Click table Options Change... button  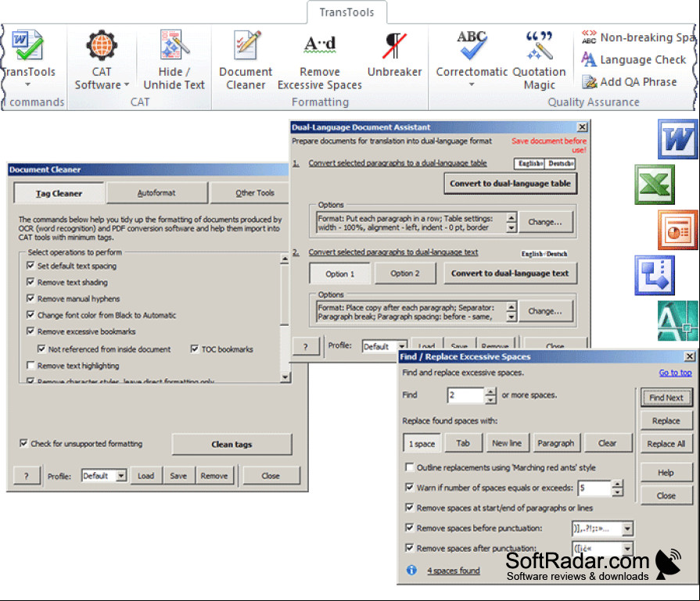click(x=544, y=222)
